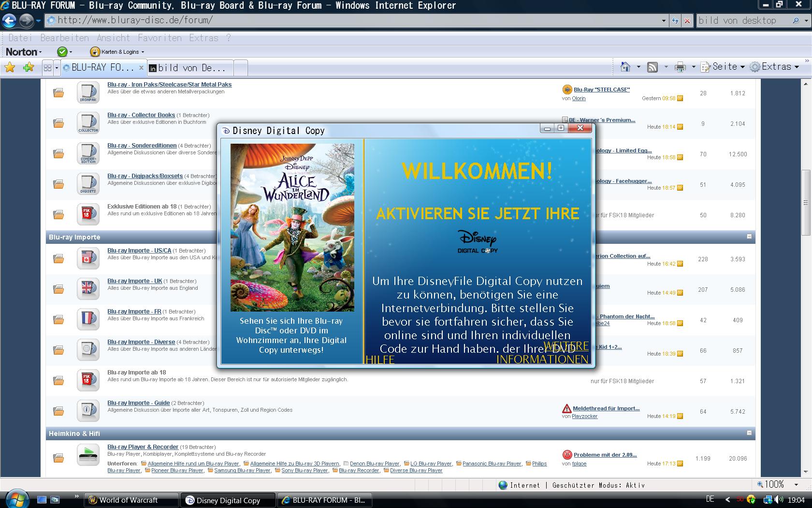Click the search magnifier icon
The width and height of the screenshot is (812, 508).
click(x=796, y=20)
